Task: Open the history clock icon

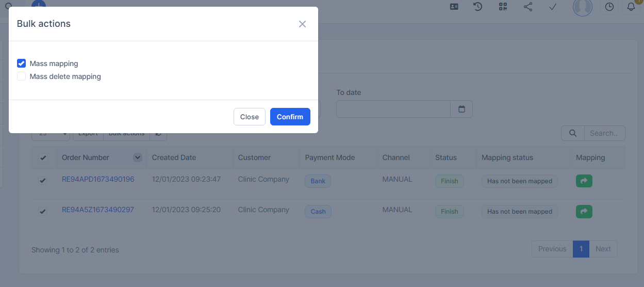Action: pyautogui.click(x=478, y=7)
